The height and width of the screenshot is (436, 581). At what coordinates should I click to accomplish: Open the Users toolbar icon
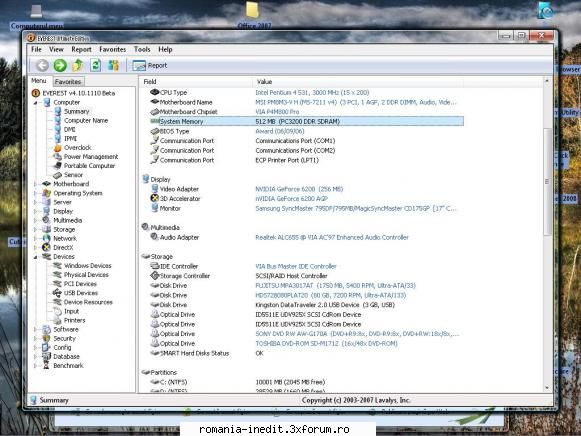[x=113, y=66]
